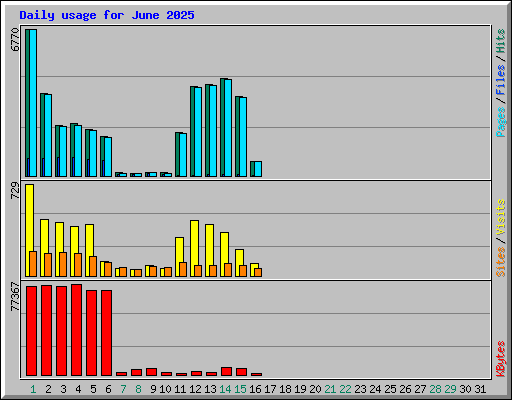Click day 26 on the x-axis
The height and width of the screenshot is (400, 512).
point(405,389)
